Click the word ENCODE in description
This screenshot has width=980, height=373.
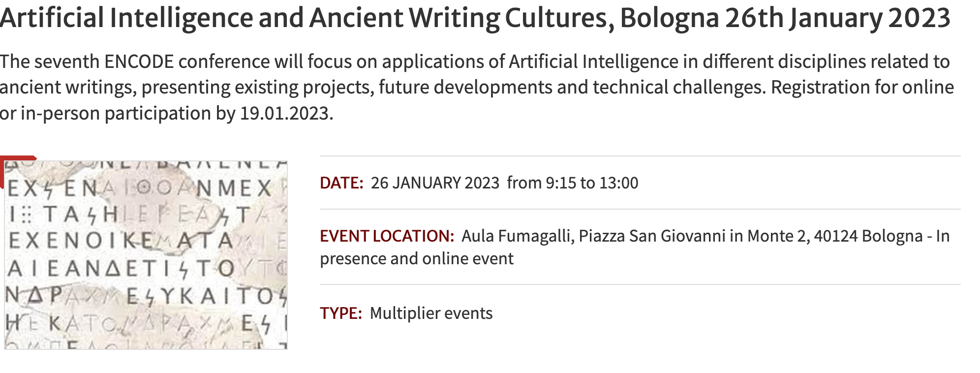coord(139,62)
